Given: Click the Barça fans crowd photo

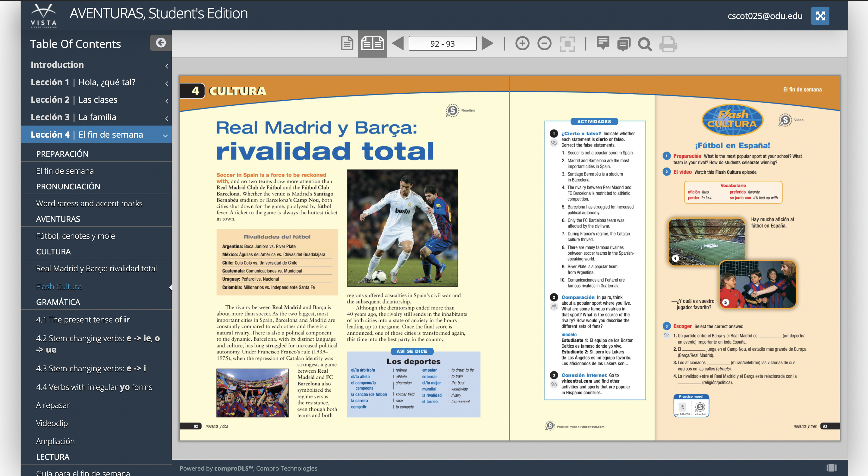Looking at the screenshot, I should point(252,393).
